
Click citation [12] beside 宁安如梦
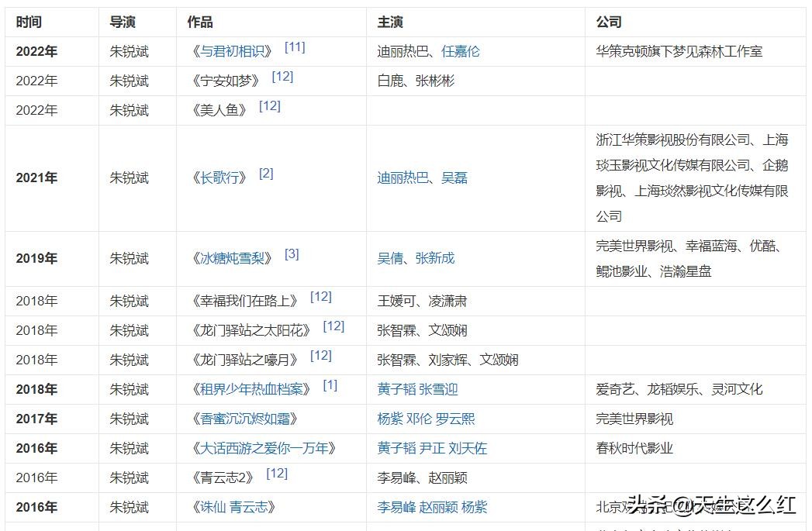(x=283, y=75)
